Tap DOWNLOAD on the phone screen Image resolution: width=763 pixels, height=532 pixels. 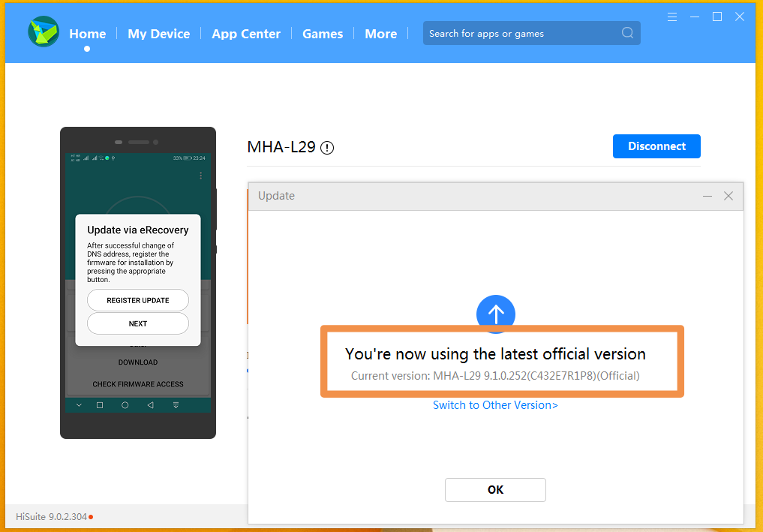click(138, 362)
